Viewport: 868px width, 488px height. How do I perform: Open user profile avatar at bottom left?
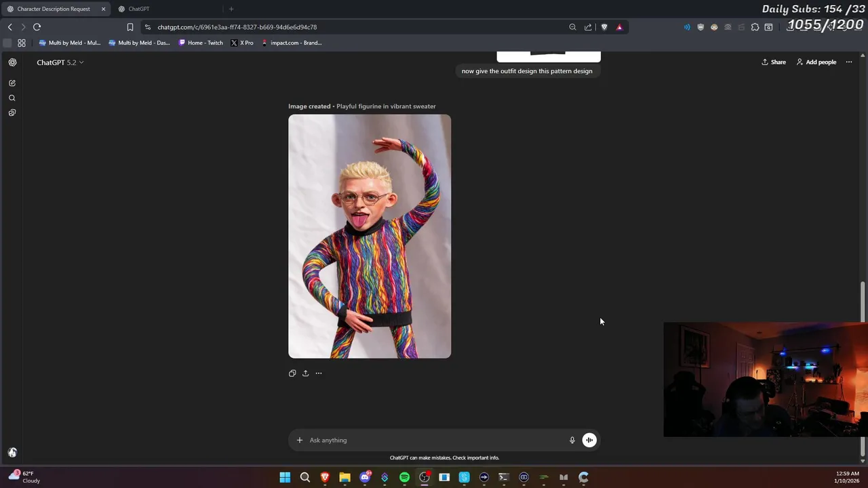coord(12,452)
